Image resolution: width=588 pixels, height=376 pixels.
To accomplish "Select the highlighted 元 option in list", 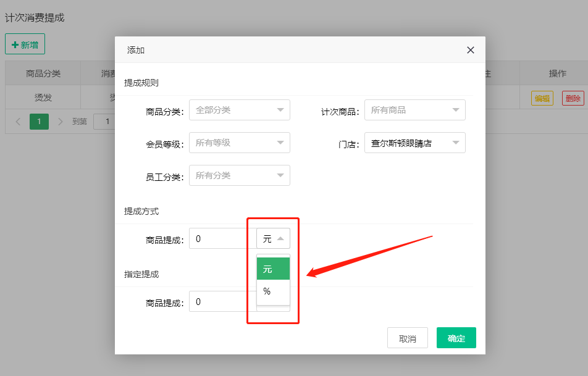I will click(273, 269).
